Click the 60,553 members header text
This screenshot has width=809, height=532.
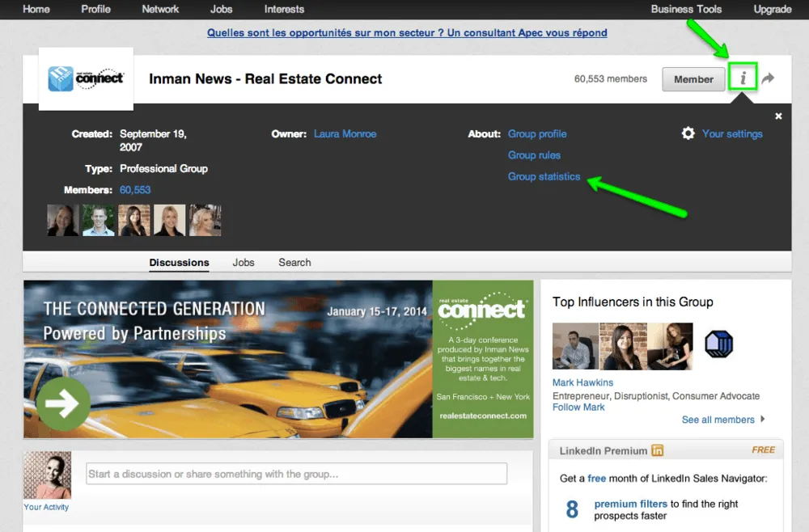[610, 79]
